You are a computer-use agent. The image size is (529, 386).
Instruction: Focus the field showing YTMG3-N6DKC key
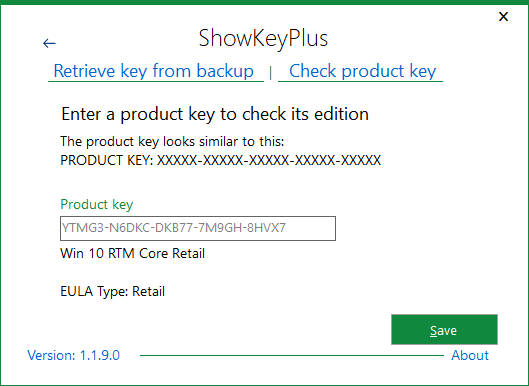pos(198,228)
